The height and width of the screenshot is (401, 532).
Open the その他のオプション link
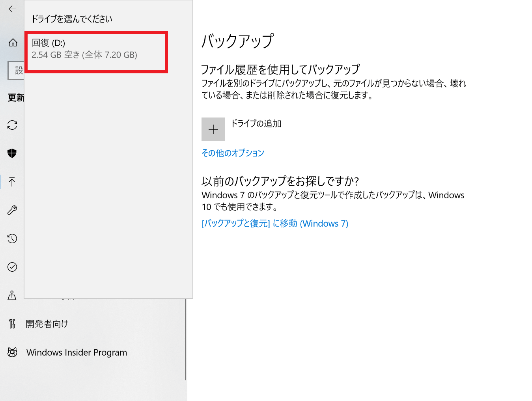(x=233, y=153)
